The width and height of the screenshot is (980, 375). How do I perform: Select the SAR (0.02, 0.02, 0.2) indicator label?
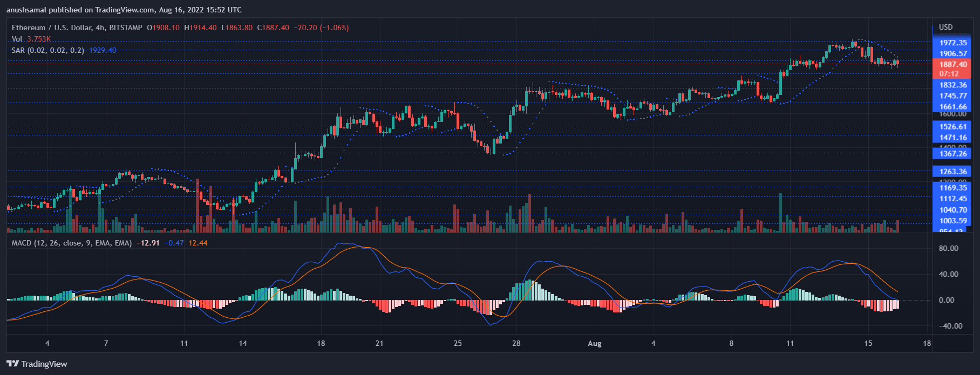(x=47, y=50)
